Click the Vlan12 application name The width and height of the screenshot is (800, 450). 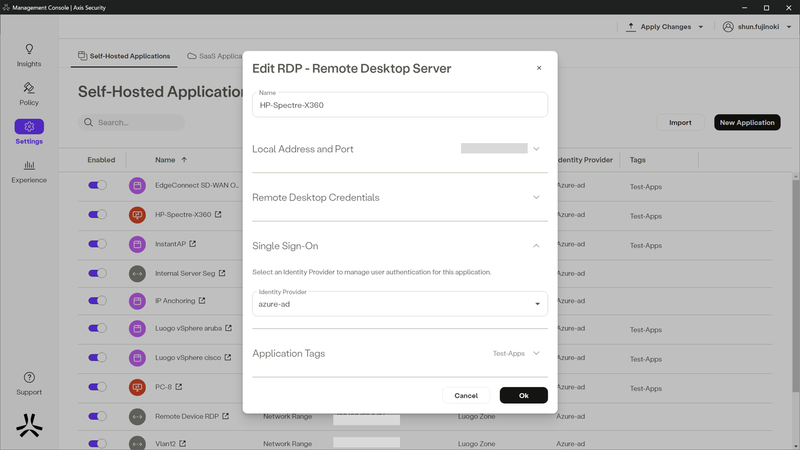coord(165,444)
